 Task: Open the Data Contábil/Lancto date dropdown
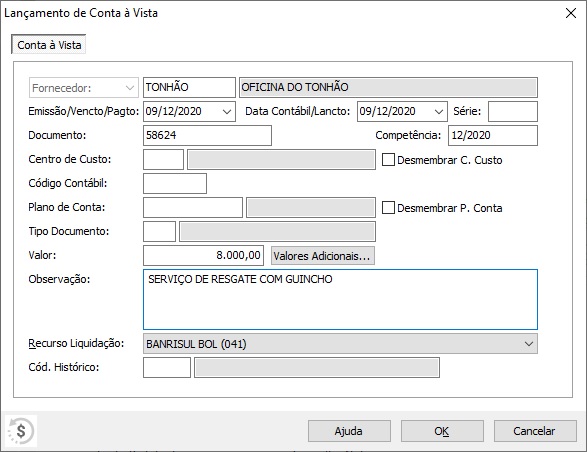tap(439, 112)
